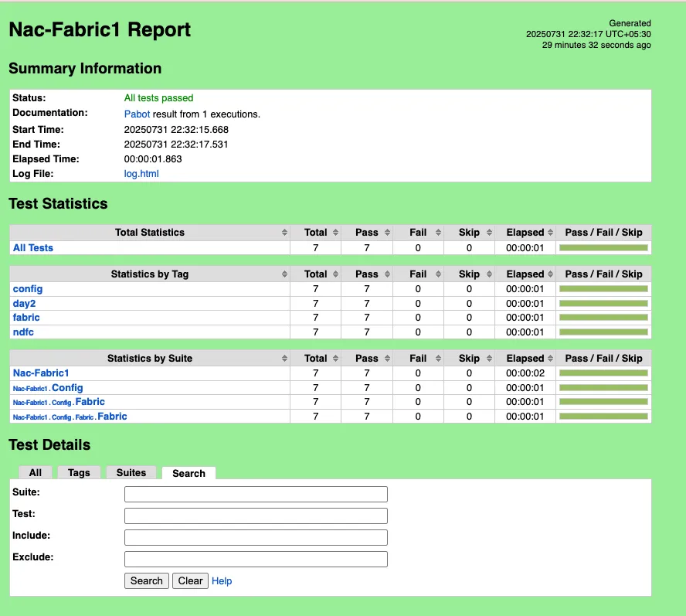Toggle sorting on Total Statistics header
686x616 pixels.
pos(149,232)
